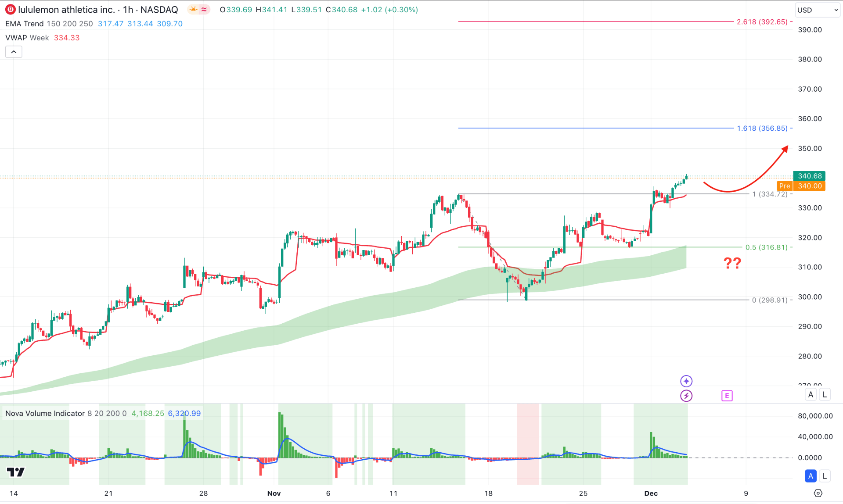
Task: Toggle log scale L on volume pane
Action: coord(825,476)
